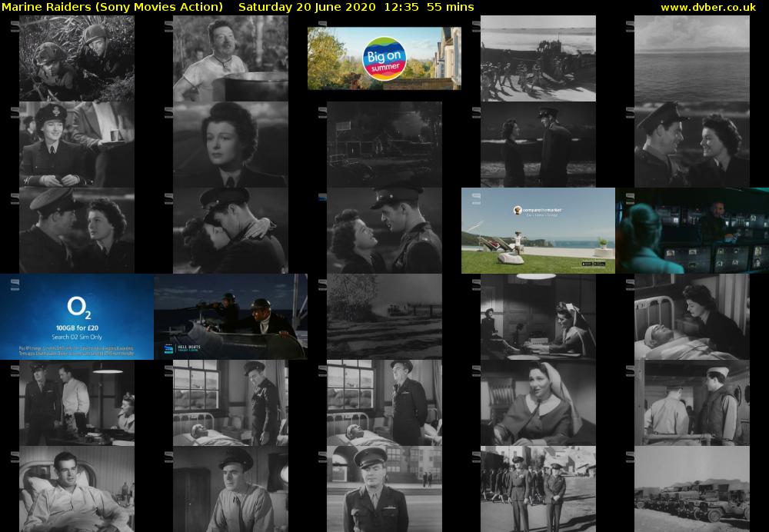Open thumbnail of couple standing apart outdoors
769x532 pixels.
tap(538, 145)
